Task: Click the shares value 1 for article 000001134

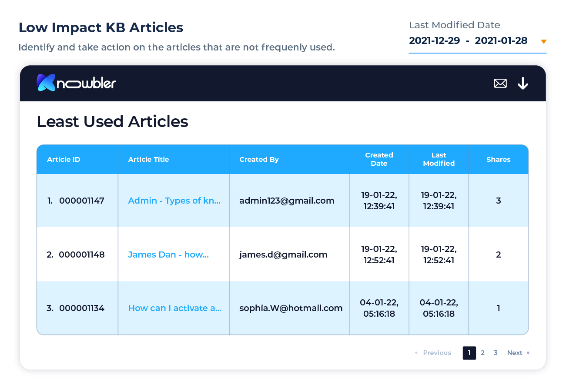Action: tap(499, 308)
